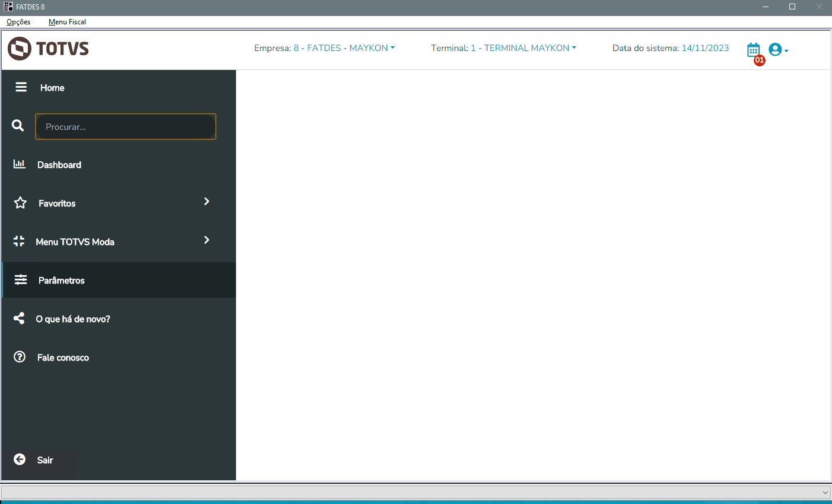Click the TOTVS logo
This screenshot has height=504, width=832.
[x=48, y=49]
